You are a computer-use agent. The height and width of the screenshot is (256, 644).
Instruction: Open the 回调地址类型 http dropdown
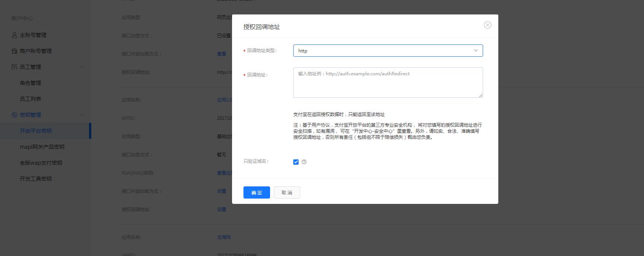pyautogui.click(x=388, y=51)
